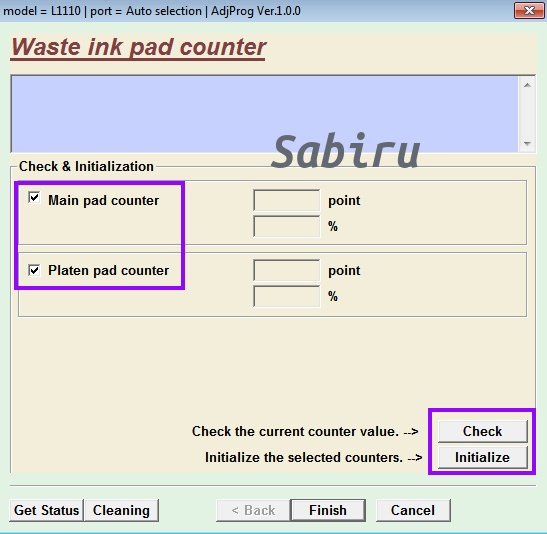This screenshot has width=547, height=534.
Task: Click the 'Main pad counter' label text
Action: (104, 201)
